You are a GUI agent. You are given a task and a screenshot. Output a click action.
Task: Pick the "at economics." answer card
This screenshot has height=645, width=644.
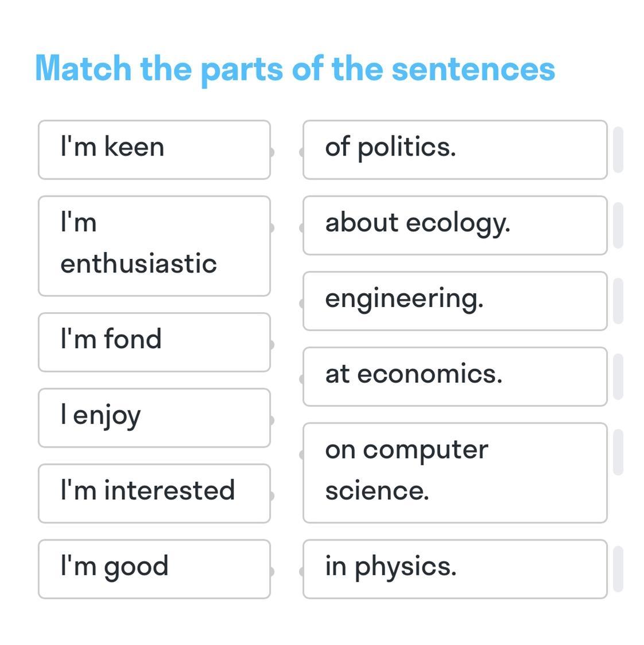click(455, 377)
